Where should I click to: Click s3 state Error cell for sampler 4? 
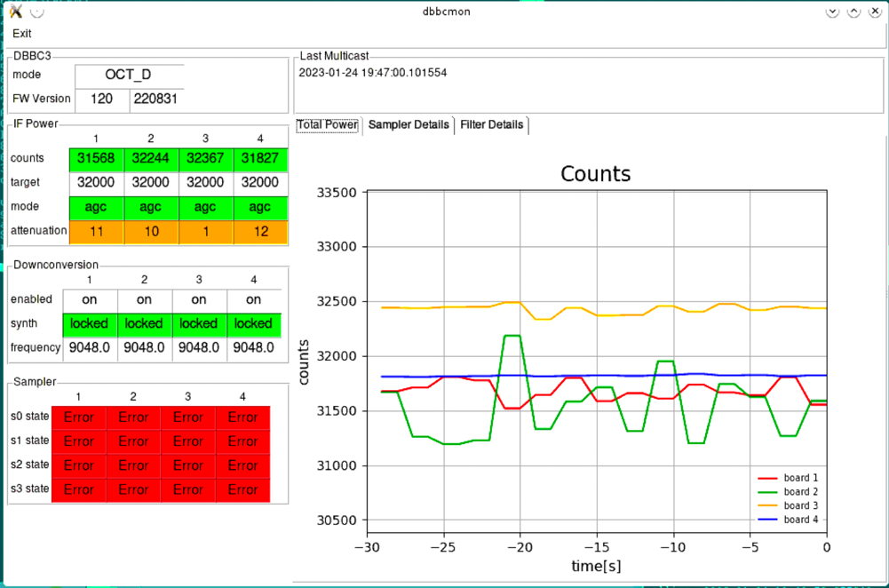pos(242,490)
